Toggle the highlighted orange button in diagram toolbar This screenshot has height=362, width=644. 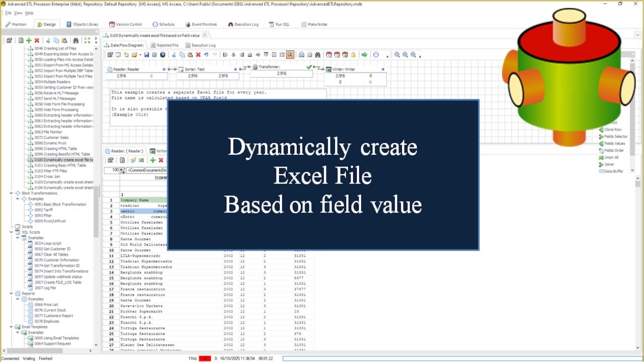click(x=290, y=55)
